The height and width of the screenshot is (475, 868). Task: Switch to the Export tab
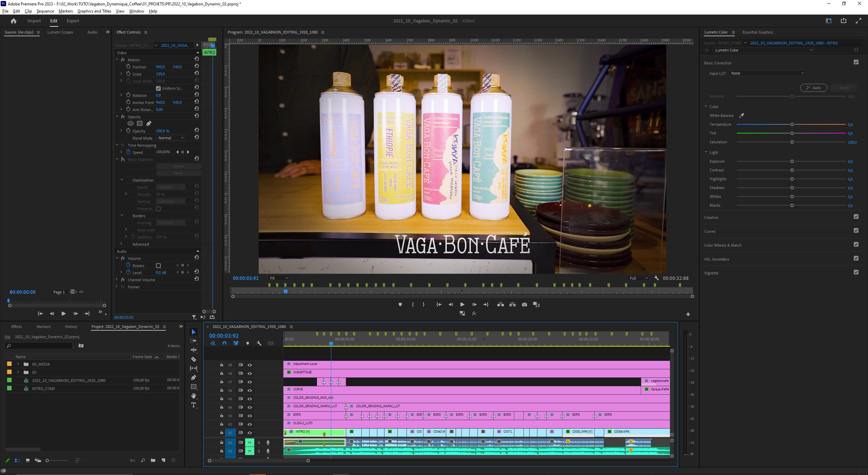[x=73, y=21]
